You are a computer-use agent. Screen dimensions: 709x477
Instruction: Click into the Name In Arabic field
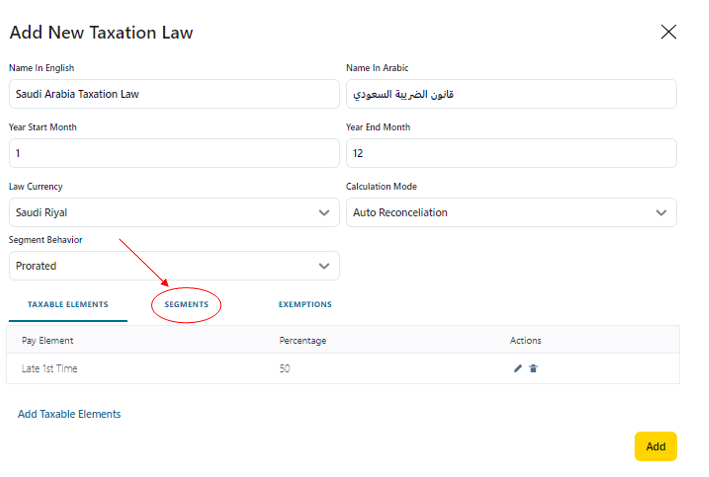(510, 94)
